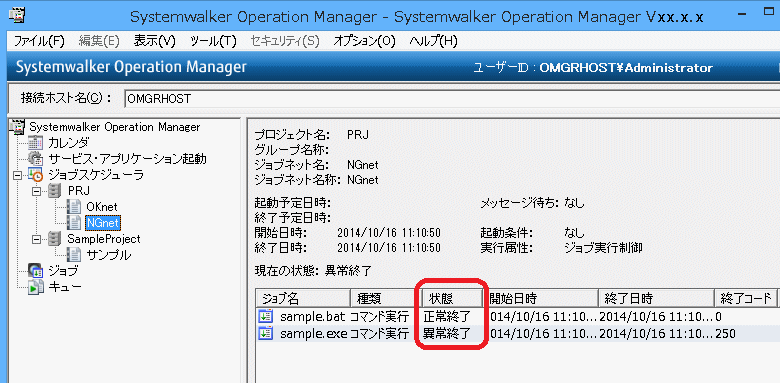Select ジョブ in the tree
Screen dimensions: 780x383
pyautogui.click(x=63, y=271)
